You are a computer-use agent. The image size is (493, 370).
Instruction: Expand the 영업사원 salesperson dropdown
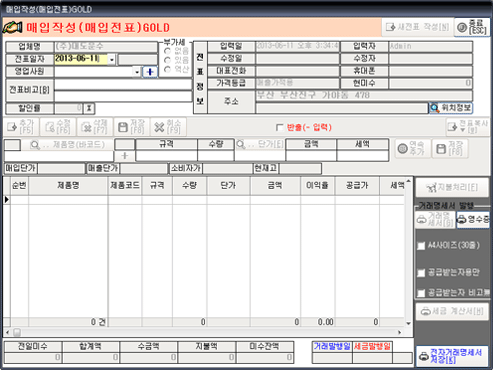click(x=137, y=72)
